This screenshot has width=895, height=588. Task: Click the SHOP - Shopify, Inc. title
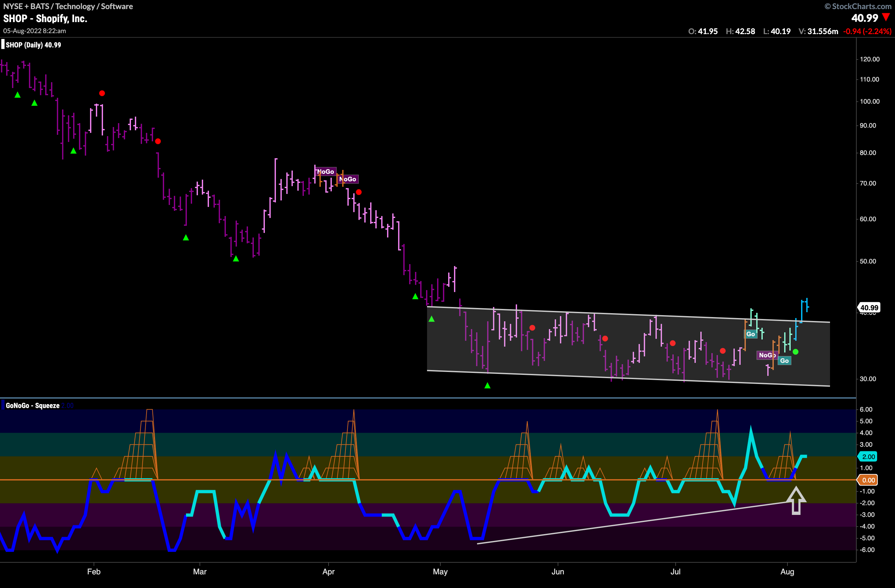click(x=45, y=19)
